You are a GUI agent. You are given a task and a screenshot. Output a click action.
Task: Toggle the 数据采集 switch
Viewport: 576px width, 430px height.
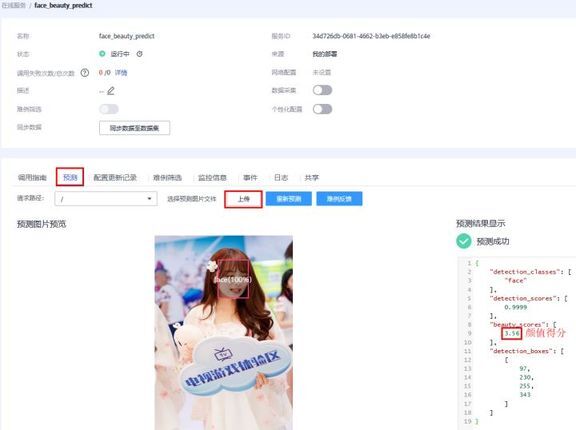coord(322,90)
